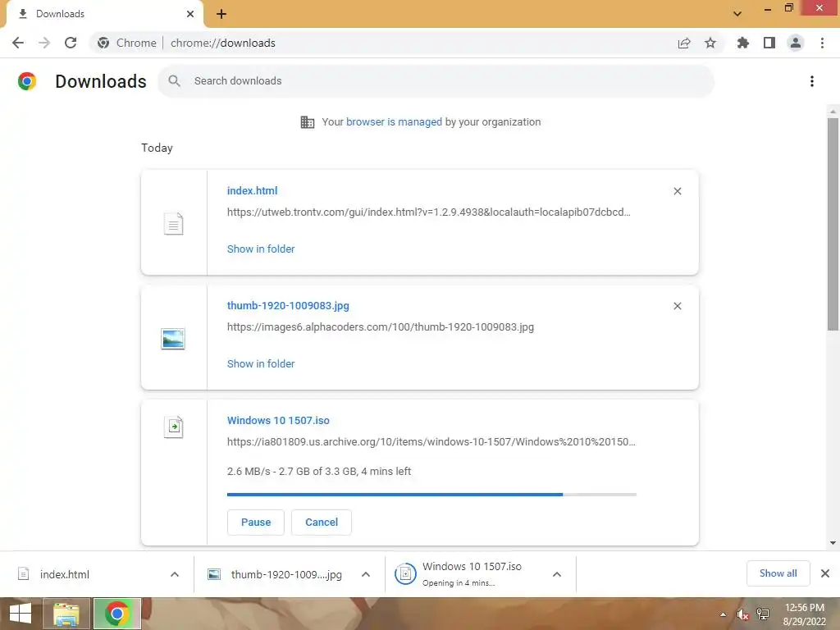The height and width of the screenshot is (630, 840).
Task: Open the Extensions puzzle icon
Action: click(742, 43)
